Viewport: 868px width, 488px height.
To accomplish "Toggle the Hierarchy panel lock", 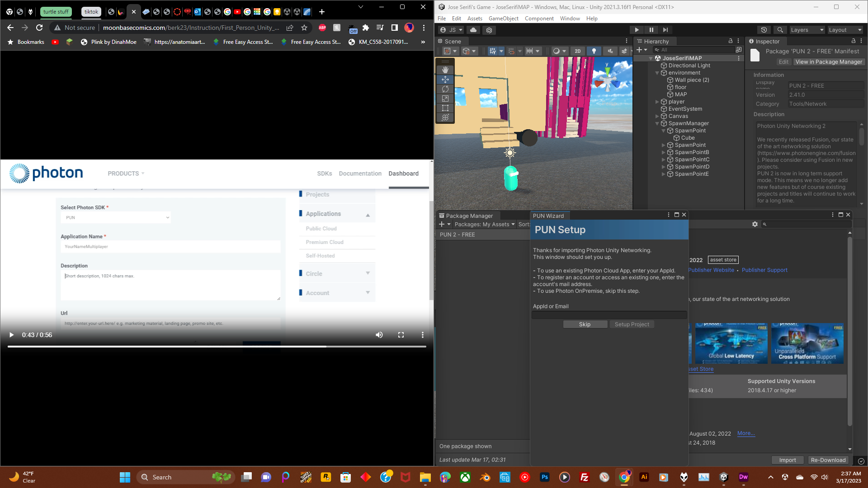I will tap(731, 41).
